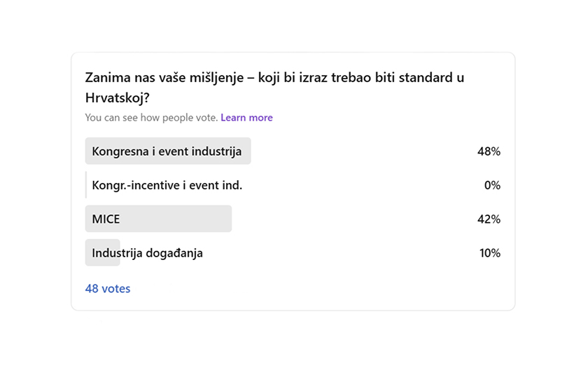Click the 10% result value
588x368 pixels.
489,253
